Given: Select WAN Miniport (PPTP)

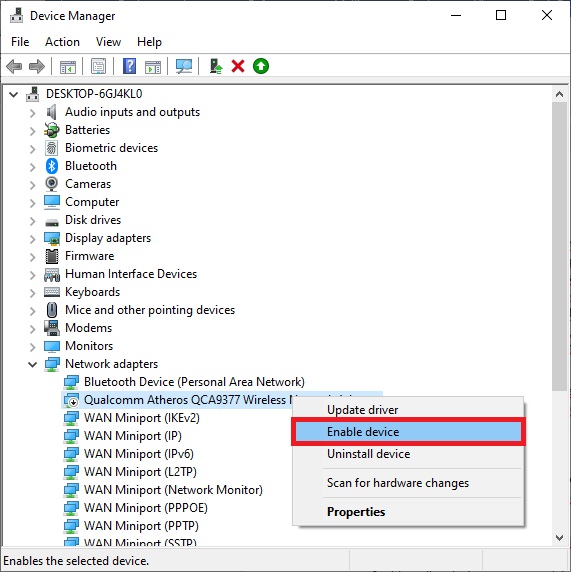Looking at the screenshot, I should 141,526.
